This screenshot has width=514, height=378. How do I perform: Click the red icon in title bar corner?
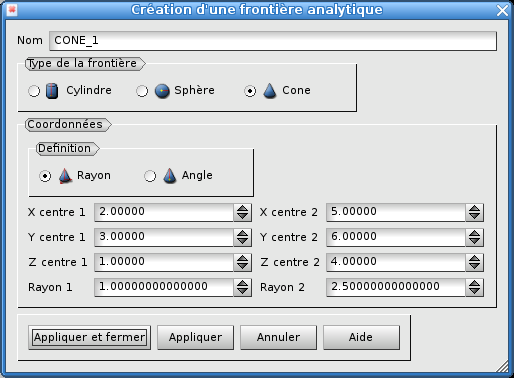(x=12, y=10)
